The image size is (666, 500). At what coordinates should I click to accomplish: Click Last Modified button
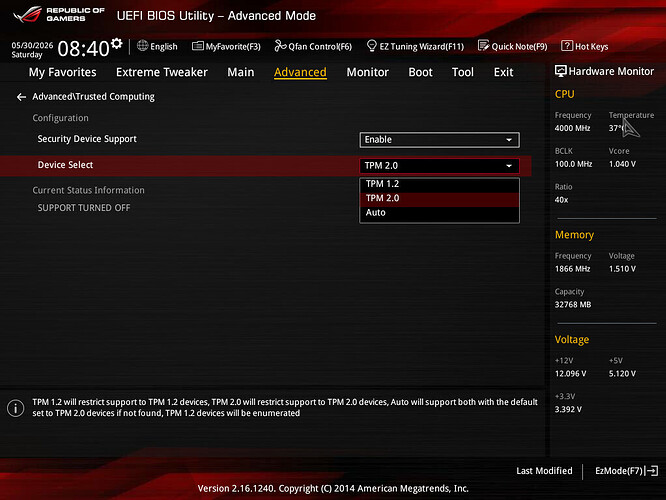[x=544, y=471]
